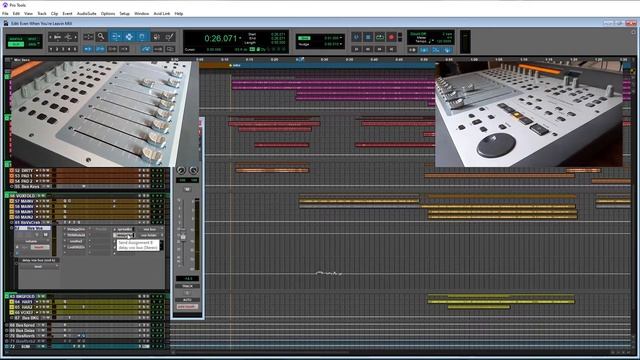The width and height of the screenshot is (640, 360).
Task: Open the track view selector 'level'
Action: tap(39, 267)
